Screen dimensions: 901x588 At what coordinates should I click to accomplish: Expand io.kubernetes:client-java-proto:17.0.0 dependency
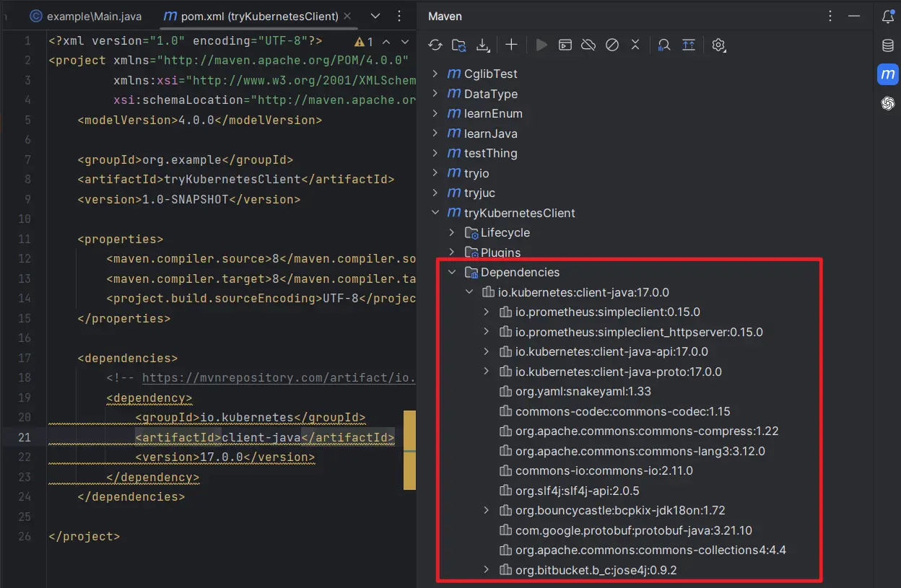click(487, 372)
